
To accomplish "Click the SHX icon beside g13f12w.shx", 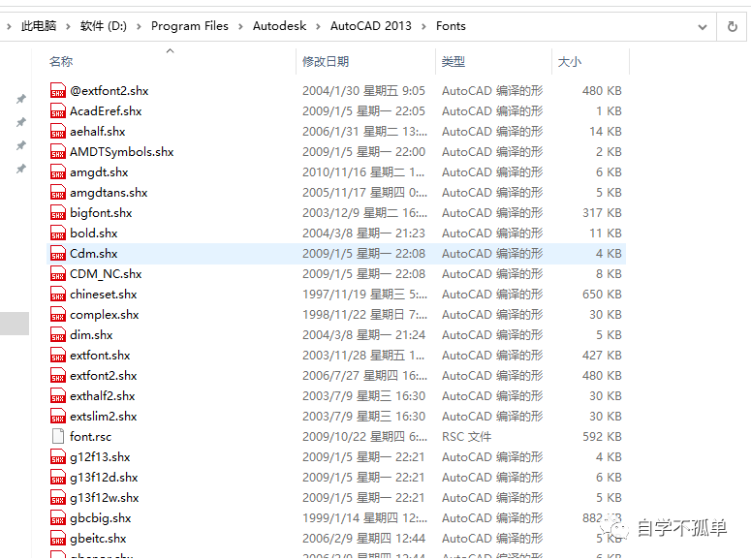I will (58, 498).
